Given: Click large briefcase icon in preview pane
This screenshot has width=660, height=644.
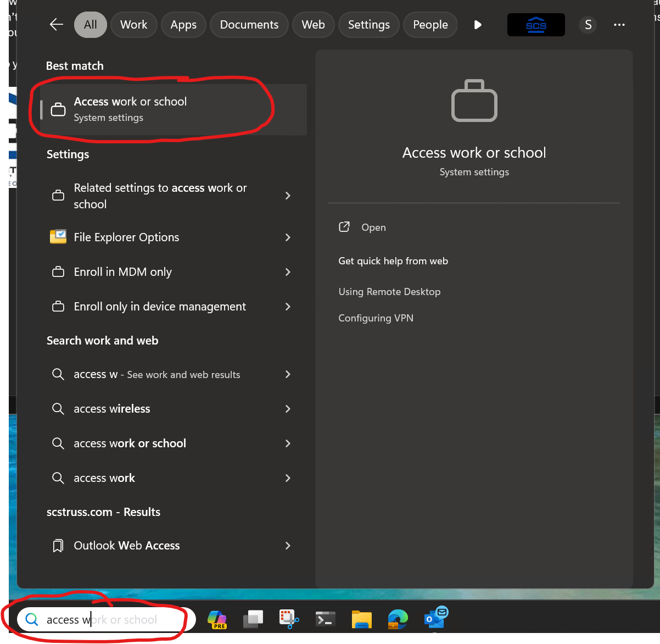Looking at the screenshot, I should tap(474, 101).
